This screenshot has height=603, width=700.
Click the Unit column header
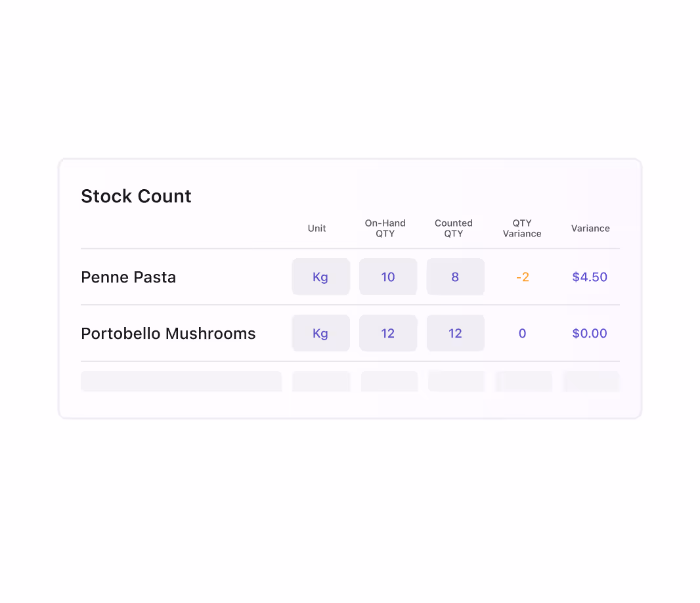pyautogui.click(x=317, y=229)
